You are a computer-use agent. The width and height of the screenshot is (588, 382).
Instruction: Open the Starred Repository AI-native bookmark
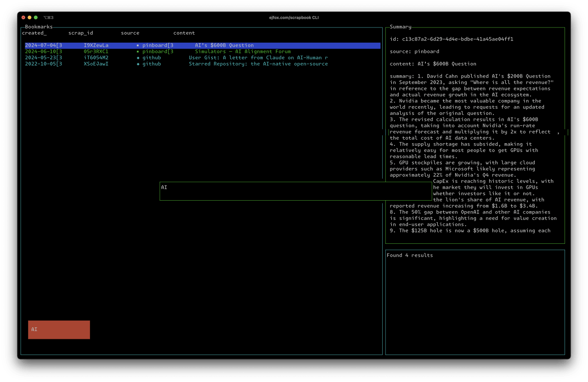[x=258, y=64]
